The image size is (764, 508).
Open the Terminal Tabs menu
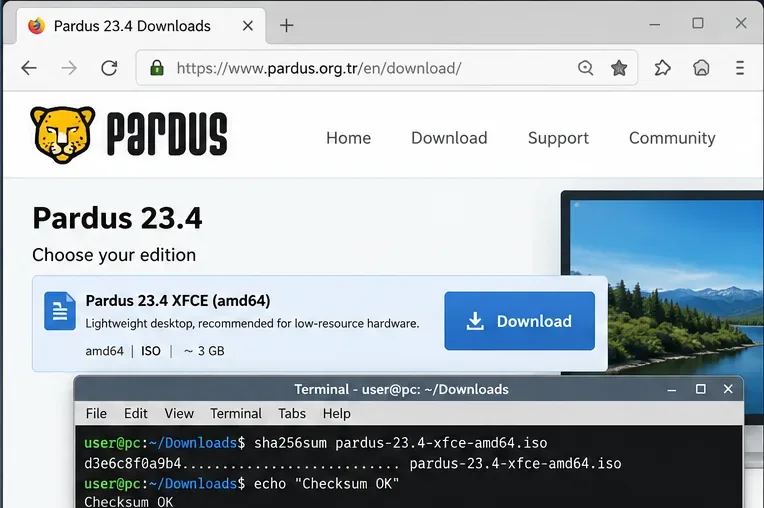pyautogui.click(x=292, y=414)
